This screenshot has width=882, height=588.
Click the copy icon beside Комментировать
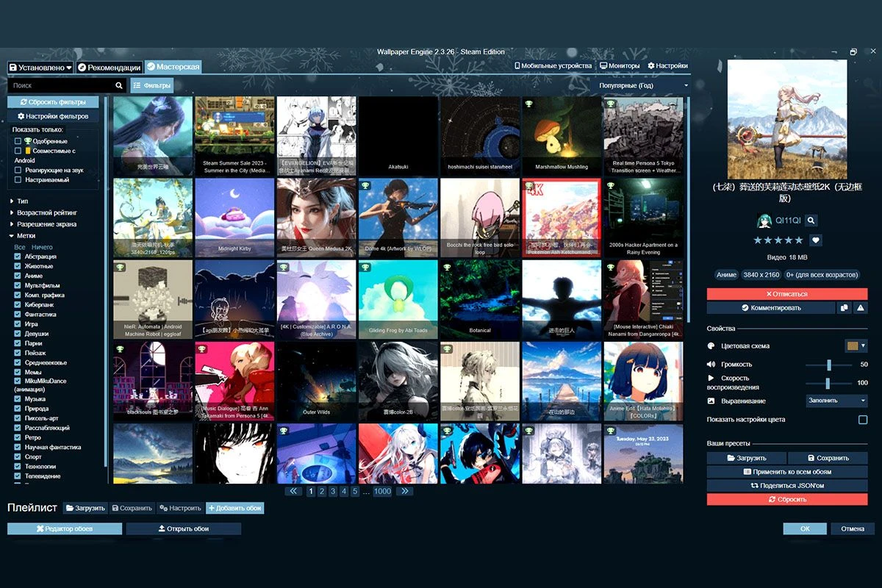[x=844, y=308]
